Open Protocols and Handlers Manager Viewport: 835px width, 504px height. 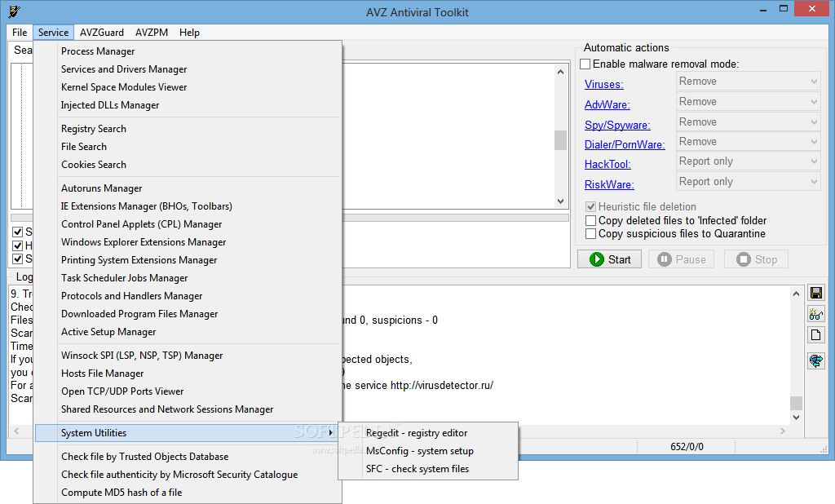tap(188, 296)
